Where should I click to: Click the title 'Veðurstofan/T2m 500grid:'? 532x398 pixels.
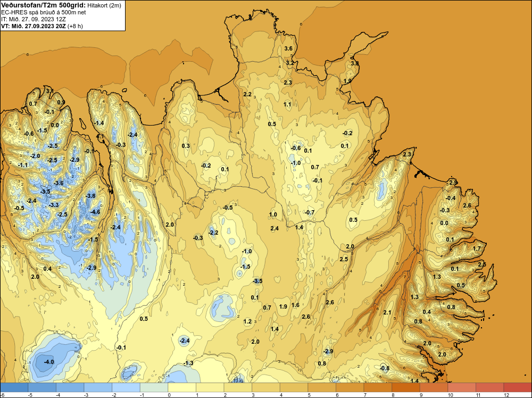click(x=43, y=5)
